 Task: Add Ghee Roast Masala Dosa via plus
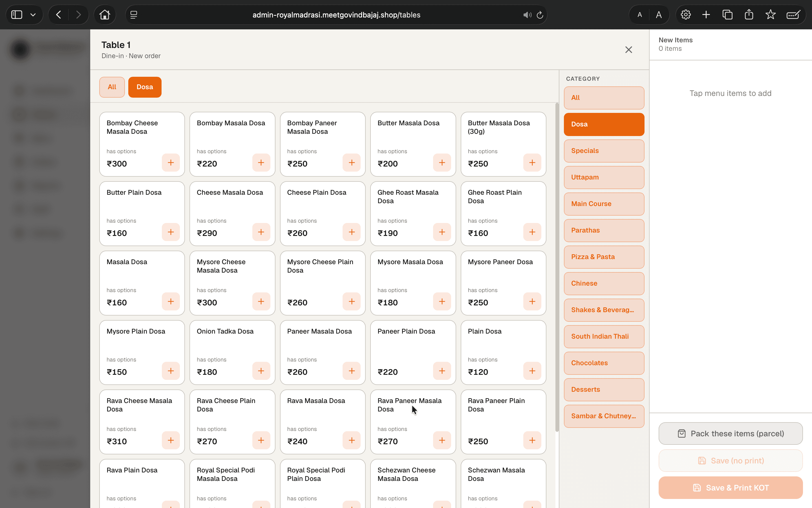442,232
